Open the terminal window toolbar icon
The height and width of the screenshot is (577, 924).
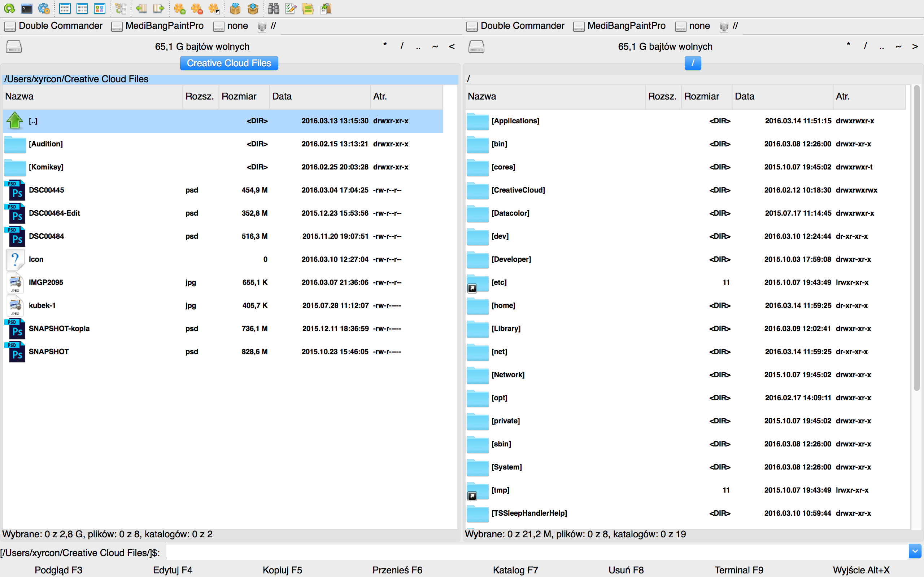click(x=26, y=8)
